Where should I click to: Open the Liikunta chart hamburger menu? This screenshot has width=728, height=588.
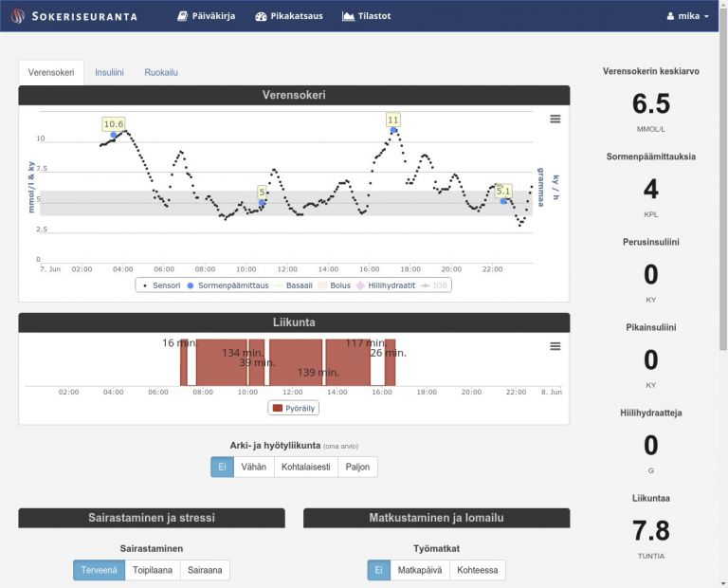[x=555, y=346]
